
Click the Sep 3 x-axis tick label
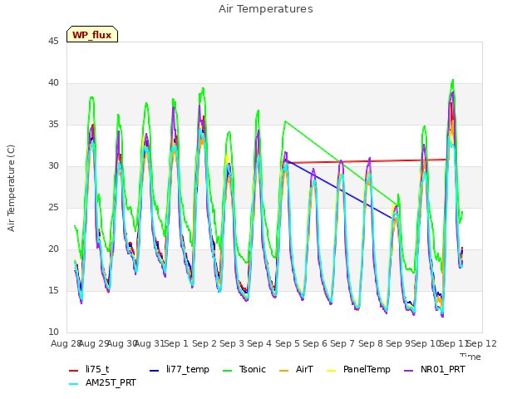coord(232,343)
